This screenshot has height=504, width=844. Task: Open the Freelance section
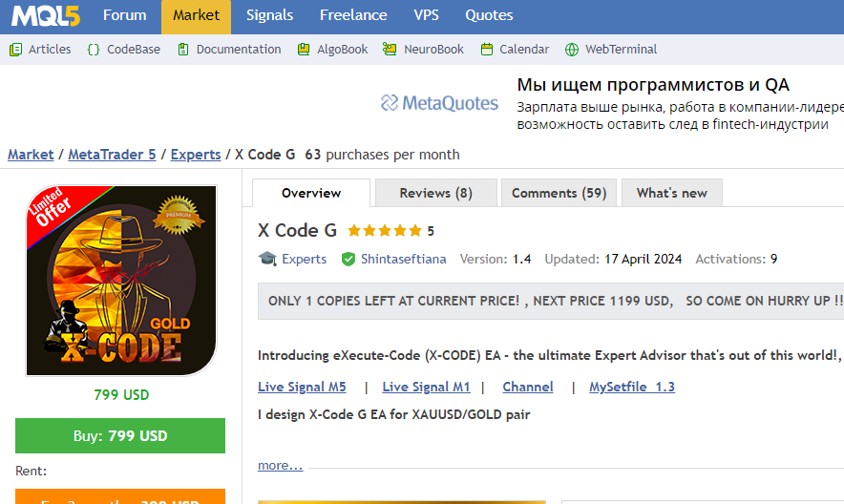pos(353,15)
